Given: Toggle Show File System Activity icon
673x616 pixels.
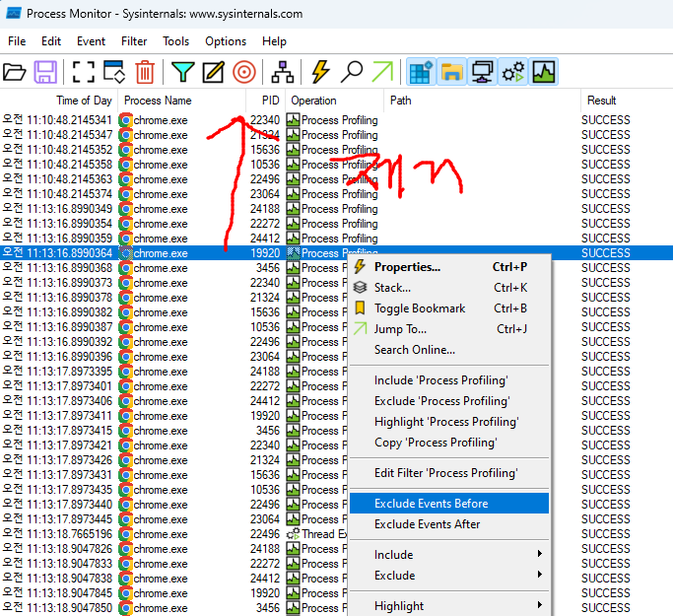Looking at the screenshot, I should point(451,72).
